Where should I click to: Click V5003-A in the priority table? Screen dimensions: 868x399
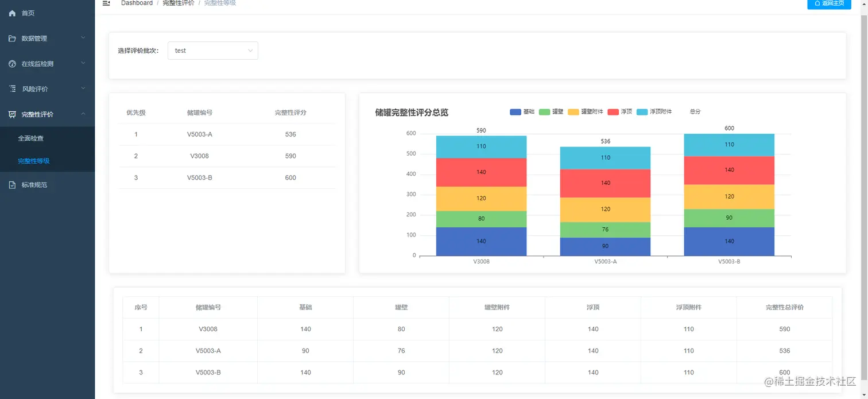(200, 134)
